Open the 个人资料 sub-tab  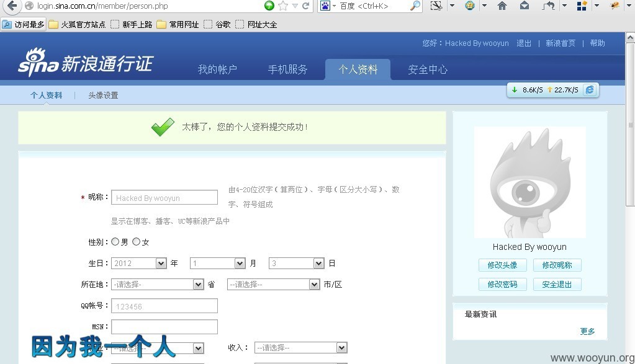[x=46, y=95]
